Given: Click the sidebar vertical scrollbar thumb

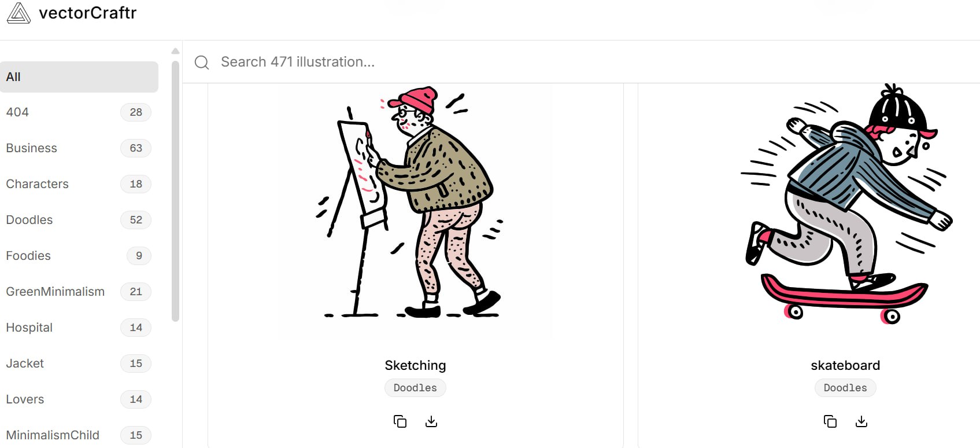Looking at the screenshot, I should pyautogui.click(x=176, y=191).
